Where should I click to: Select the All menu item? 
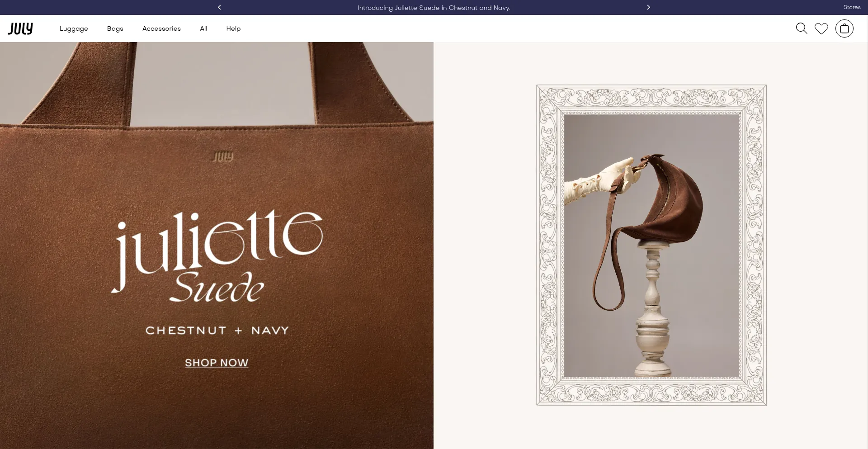coord(203,28)
